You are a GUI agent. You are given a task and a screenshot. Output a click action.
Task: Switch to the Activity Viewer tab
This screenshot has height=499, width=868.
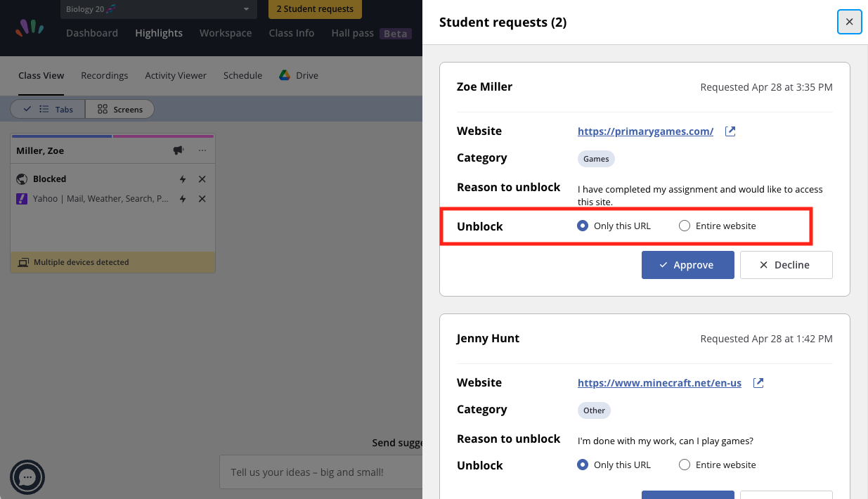pos(176,75)
